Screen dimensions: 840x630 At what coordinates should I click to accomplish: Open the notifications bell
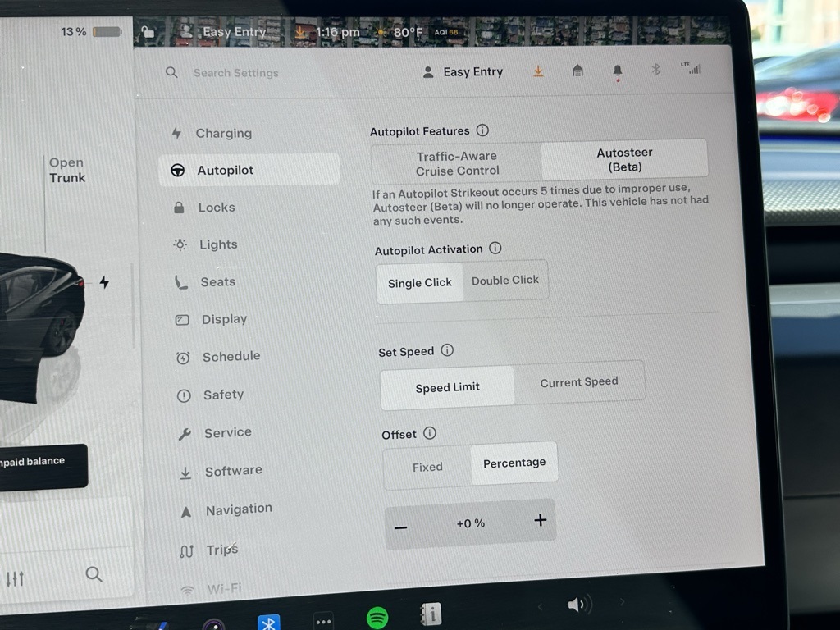click(x=618, y=71)
